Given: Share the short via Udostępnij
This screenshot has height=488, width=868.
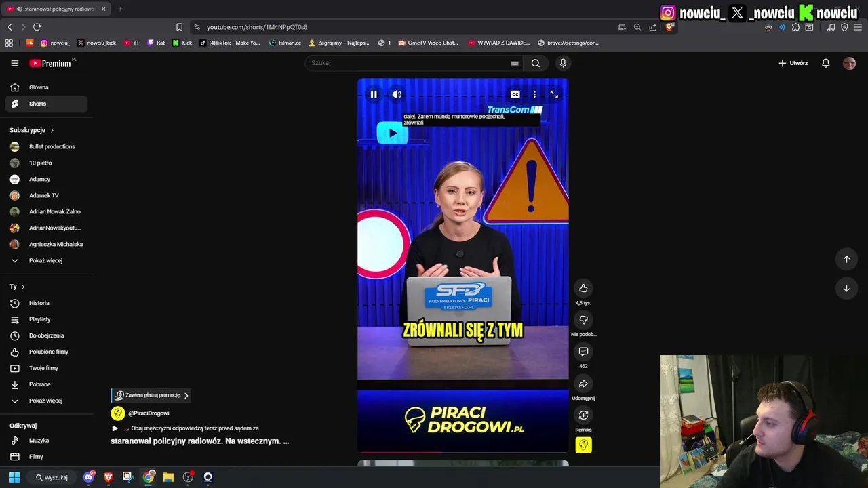Looking at the screenshot, I should 583,384.
